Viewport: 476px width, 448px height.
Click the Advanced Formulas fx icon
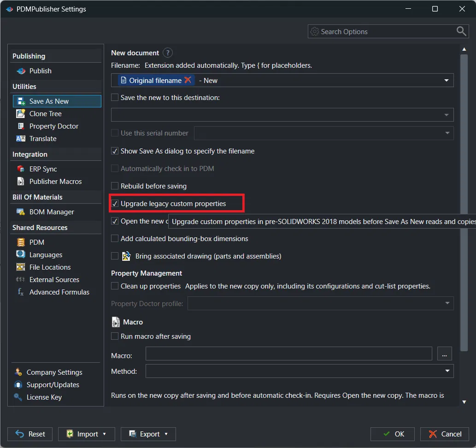pyautogui.click(x=21, y=292)
